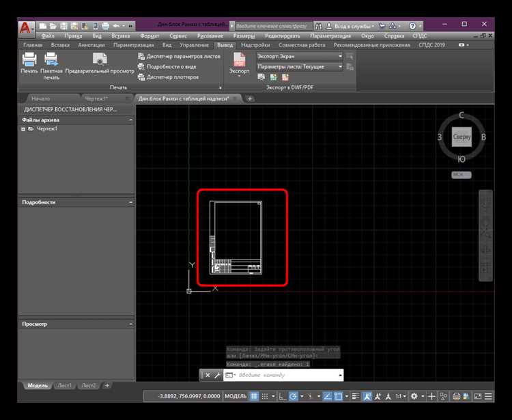Switch to the Аннотации ribbon tab

point(91,45)
